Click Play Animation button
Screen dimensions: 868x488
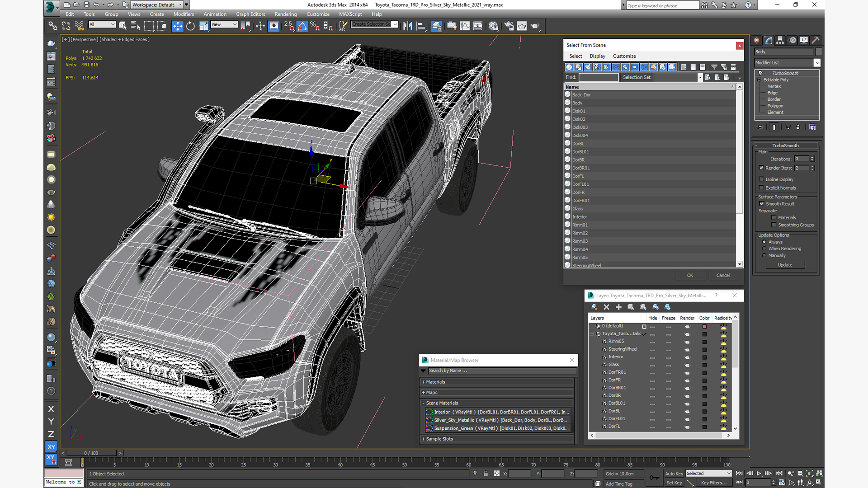[x=759, y=473]
